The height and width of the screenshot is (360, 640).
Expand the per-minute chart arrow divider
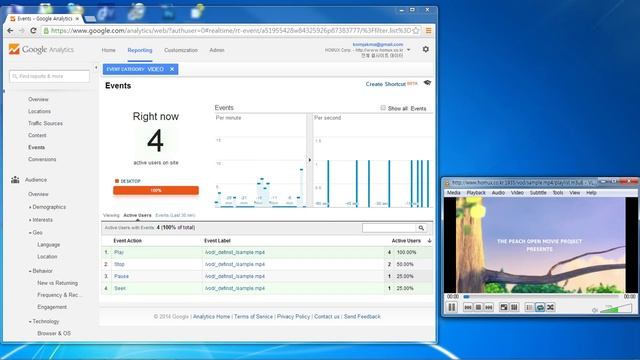point(309,160)
